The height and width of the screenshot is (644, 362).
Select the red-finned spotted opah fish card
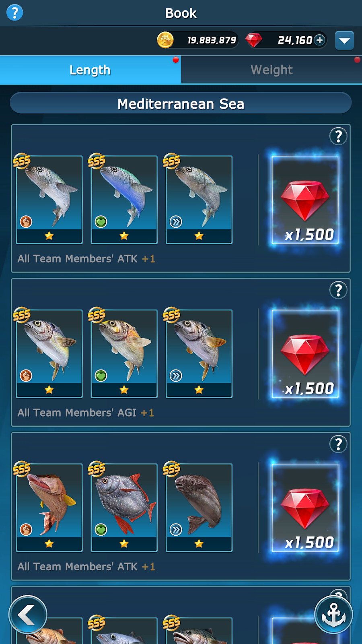(x=124, y=508)
